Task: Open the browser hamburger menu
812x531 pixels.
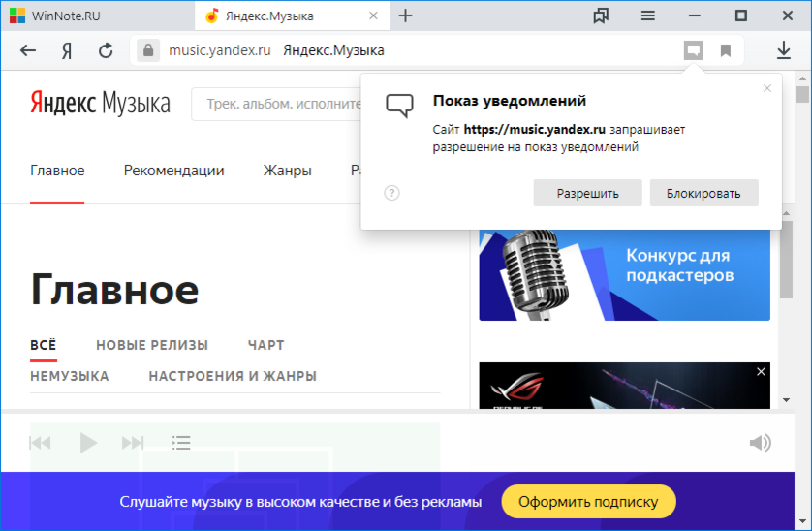Action: click(x=648, y=16)
